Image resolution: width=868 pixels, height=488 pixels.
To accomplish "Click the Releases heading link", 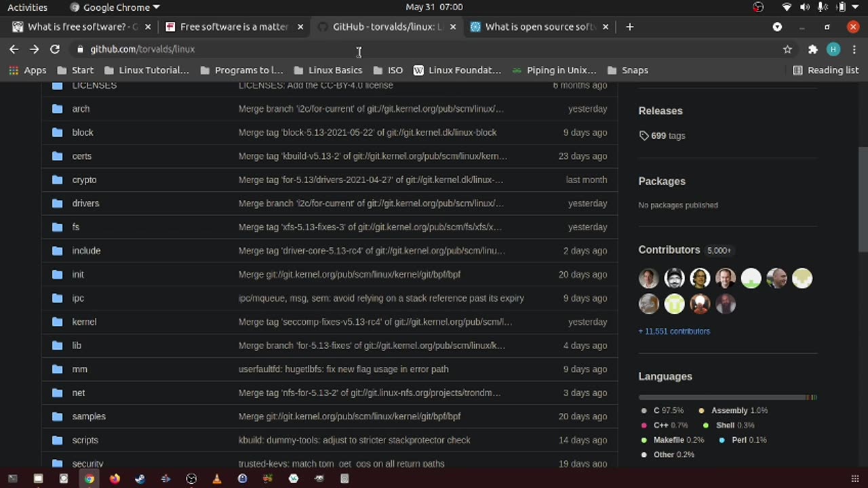I will pos(660,110).
